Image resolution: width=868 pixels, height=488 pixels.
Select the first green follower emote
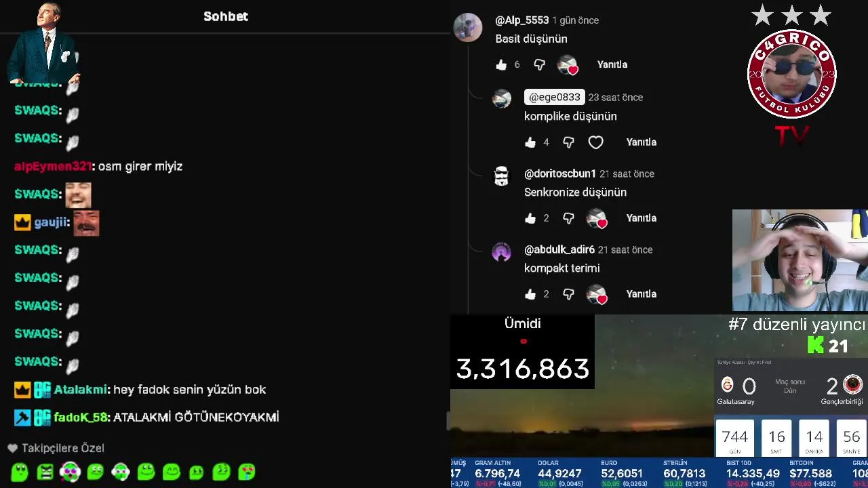pyautogui.click(x=20, y=472)
